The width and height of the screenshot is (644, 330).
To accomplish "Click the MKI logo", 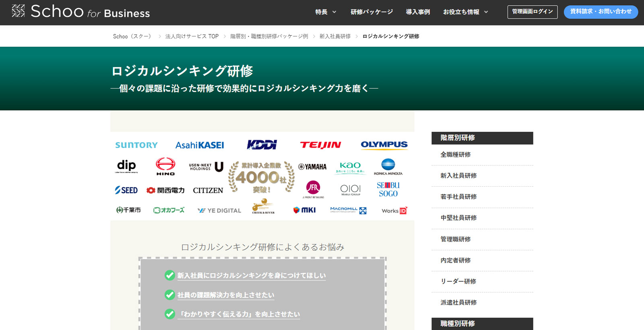I will [x=304, y=210].
